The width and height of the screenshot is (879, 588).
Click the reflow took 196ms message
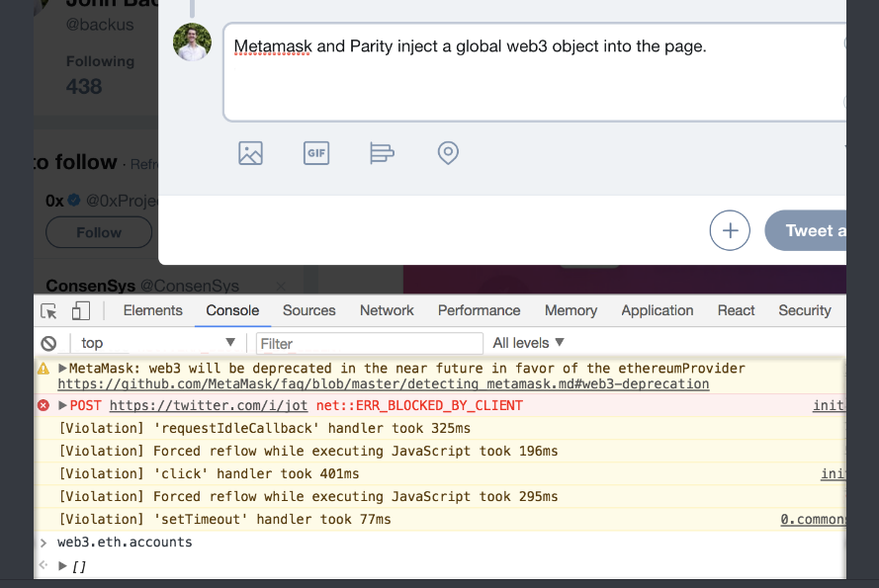tap(308, 451)
